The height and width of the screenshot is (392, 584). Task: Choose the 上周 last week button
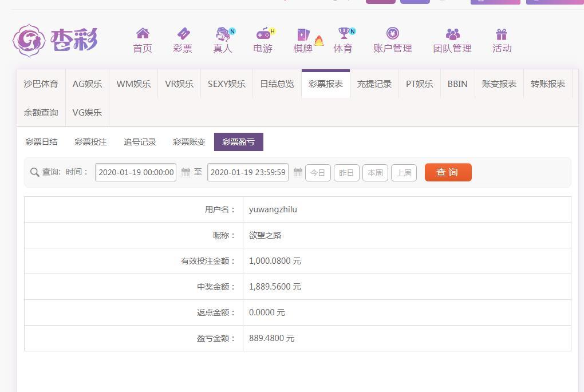point(404,173)
